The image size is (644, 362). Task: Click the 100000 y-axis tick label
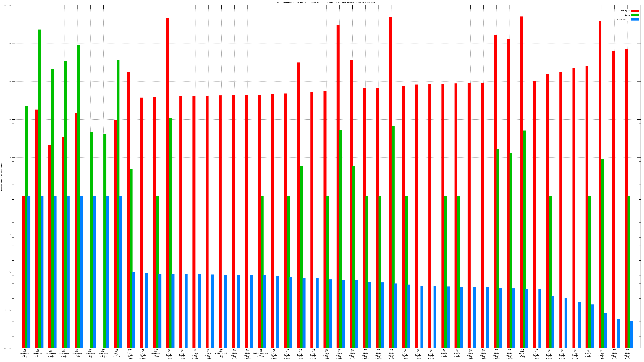(x=7, y=5)
